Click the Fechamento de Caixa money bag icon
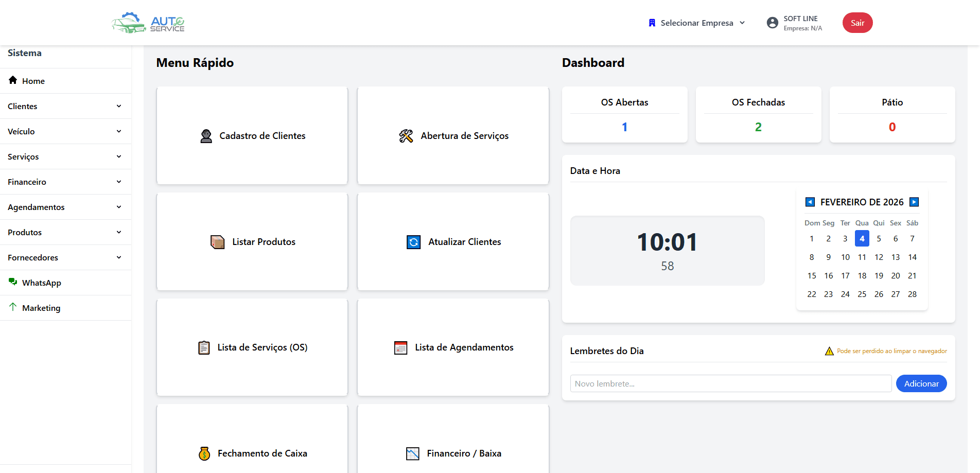 (204, 453)
